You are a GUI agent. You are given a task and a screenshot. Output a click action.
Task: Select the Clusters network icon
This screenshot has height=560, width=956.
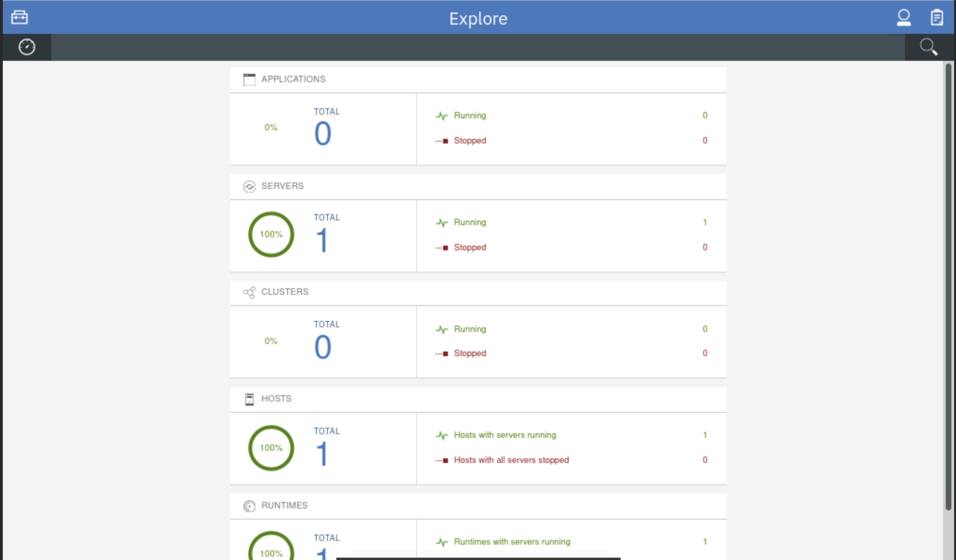pos(250,292)
